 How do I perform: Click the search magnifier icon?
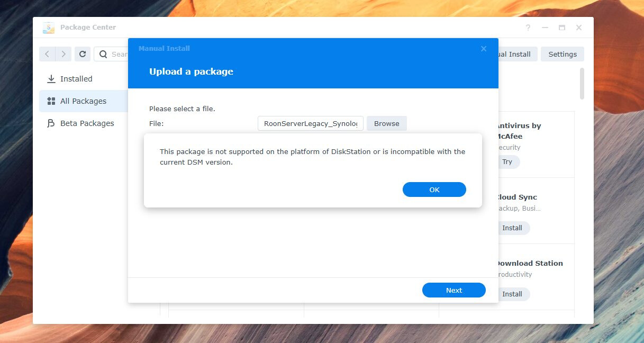[103, 53]
